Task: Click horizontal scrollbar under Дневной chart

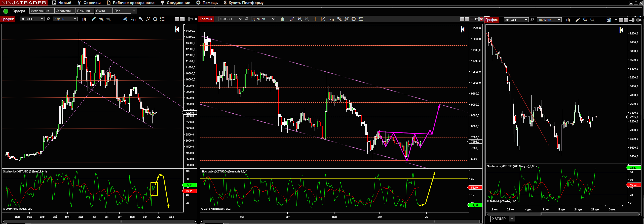Action: click(x=341, y=221)
